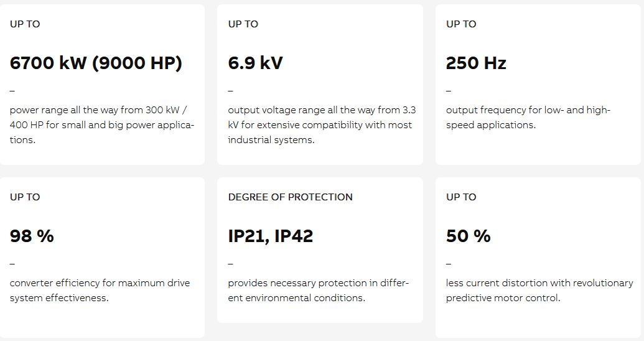Click the dash below the 250 Hz heading
644x341 pixels.
449,91
